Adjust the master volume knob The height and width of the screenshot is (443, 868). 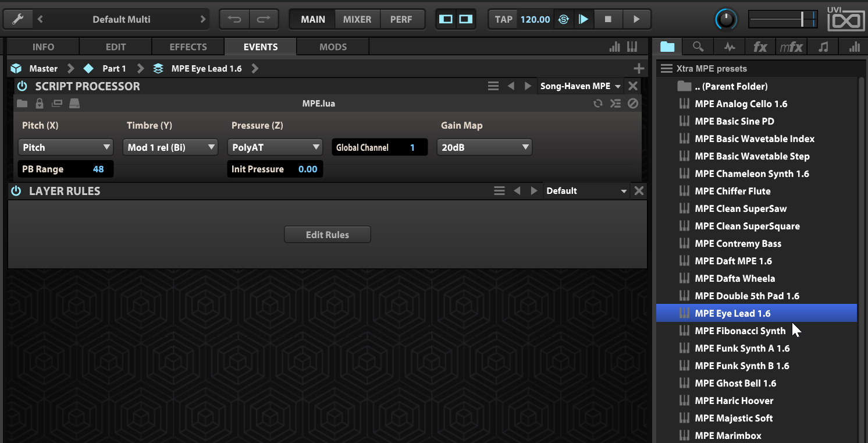pos(725,19)
